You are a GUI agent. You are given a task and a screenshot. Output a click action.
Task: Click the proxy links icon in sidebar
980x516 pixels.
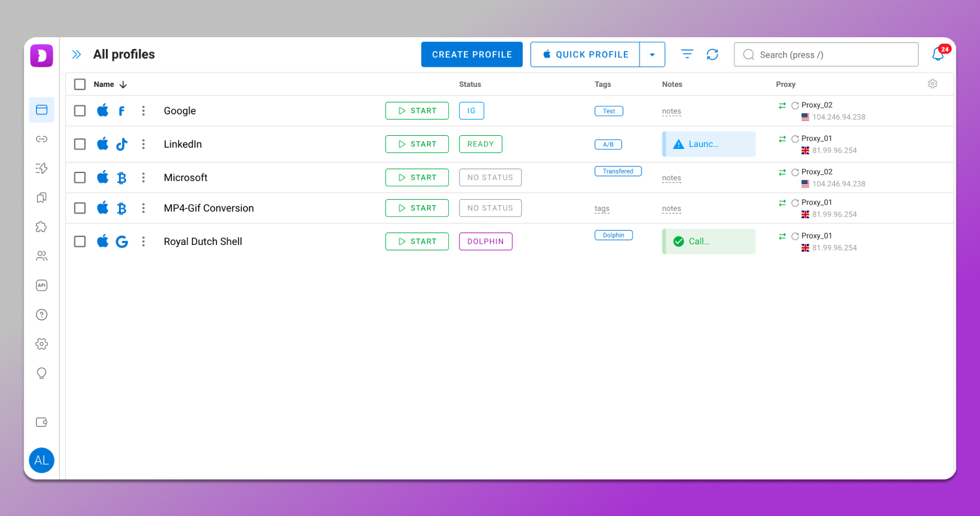41,139
